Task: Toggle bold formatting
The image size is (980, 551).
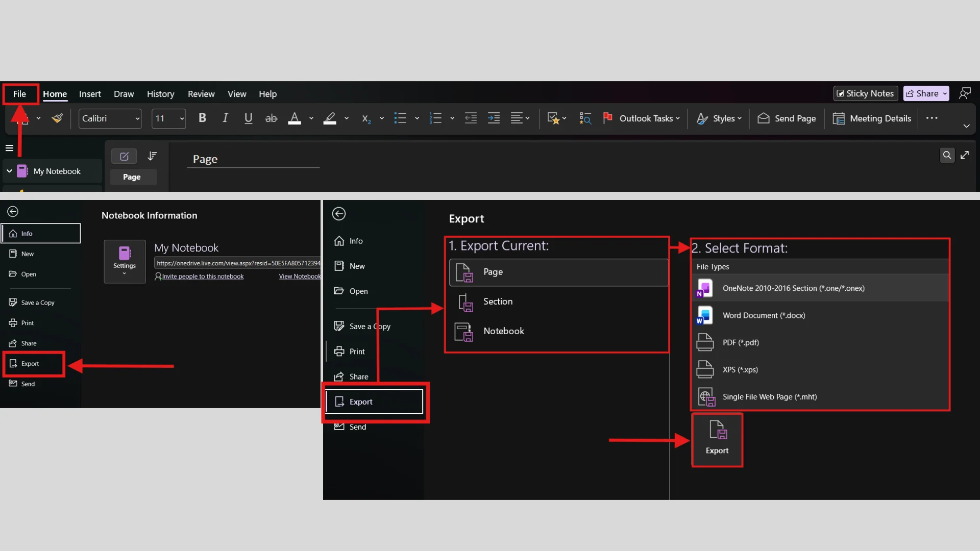Action: 202,118
